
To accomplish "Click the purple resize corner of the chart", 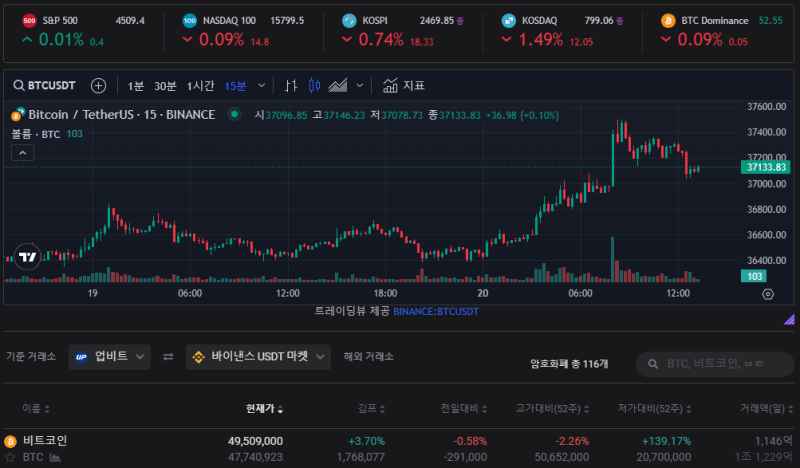I will 789,319.
